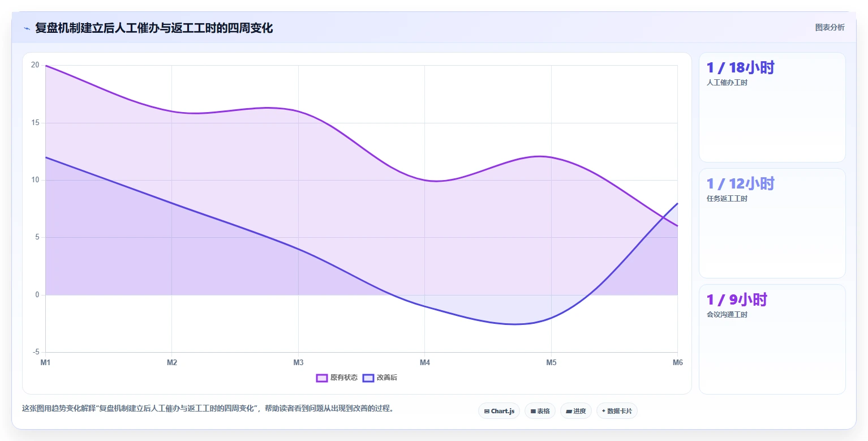Click the icon inside the 进度 pill

569,411
